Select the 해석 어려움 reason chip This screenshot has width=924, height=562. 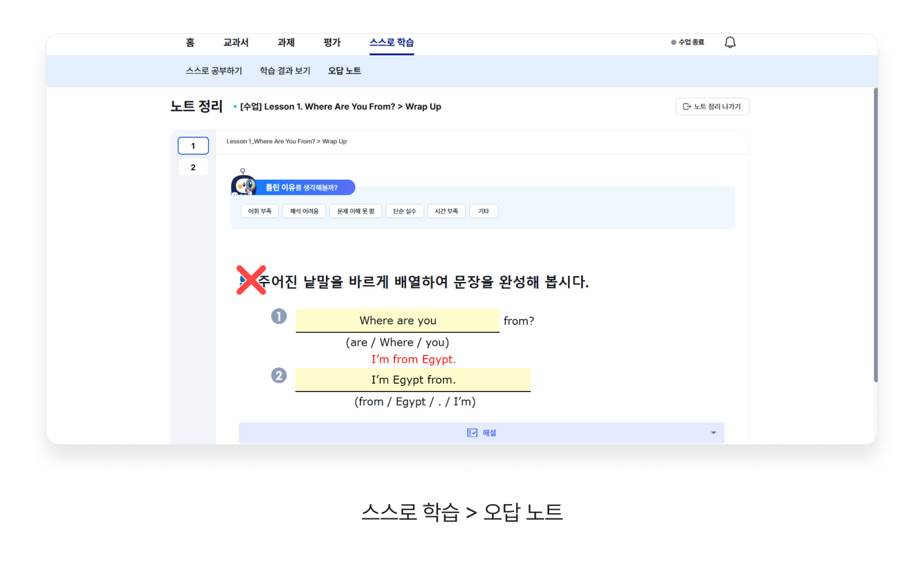click(304, 211)
